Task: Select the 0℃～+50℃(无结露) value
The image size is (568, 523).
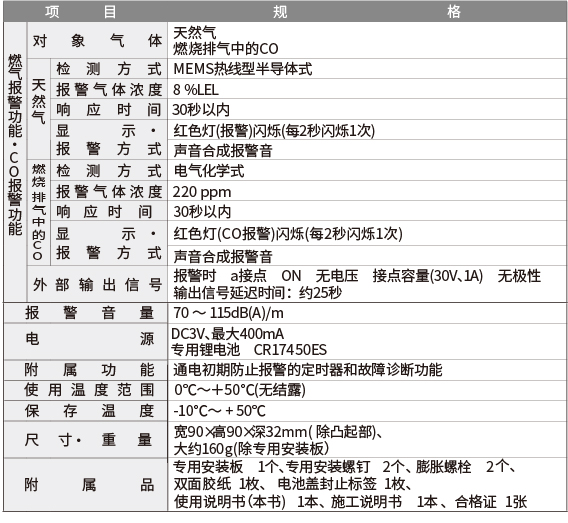Action: 240,390
